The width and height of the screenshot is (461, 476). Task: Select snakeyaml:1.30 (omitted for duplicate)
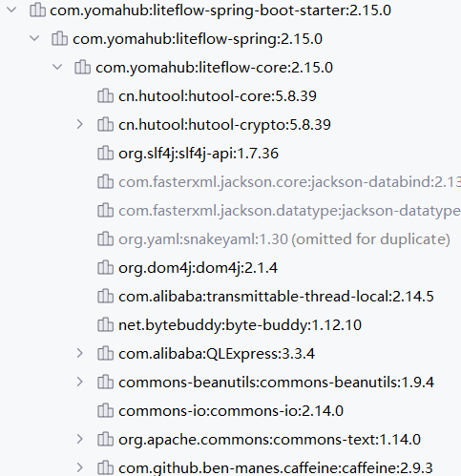click(x=284, y=239)
